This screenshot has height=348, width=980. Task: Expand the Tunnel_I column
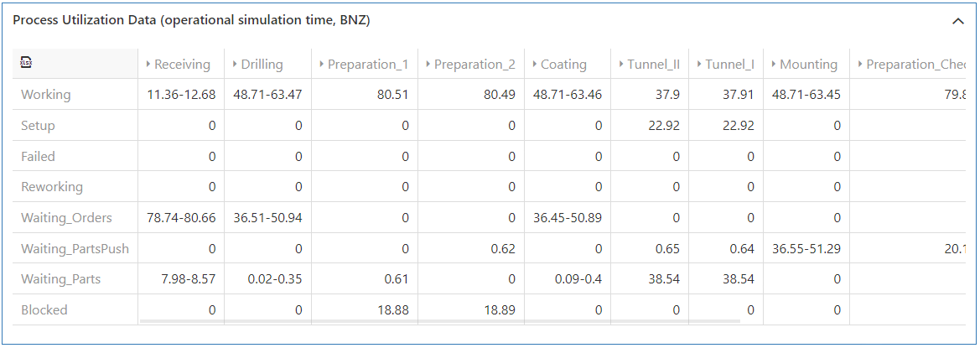(x=699, y=65)
